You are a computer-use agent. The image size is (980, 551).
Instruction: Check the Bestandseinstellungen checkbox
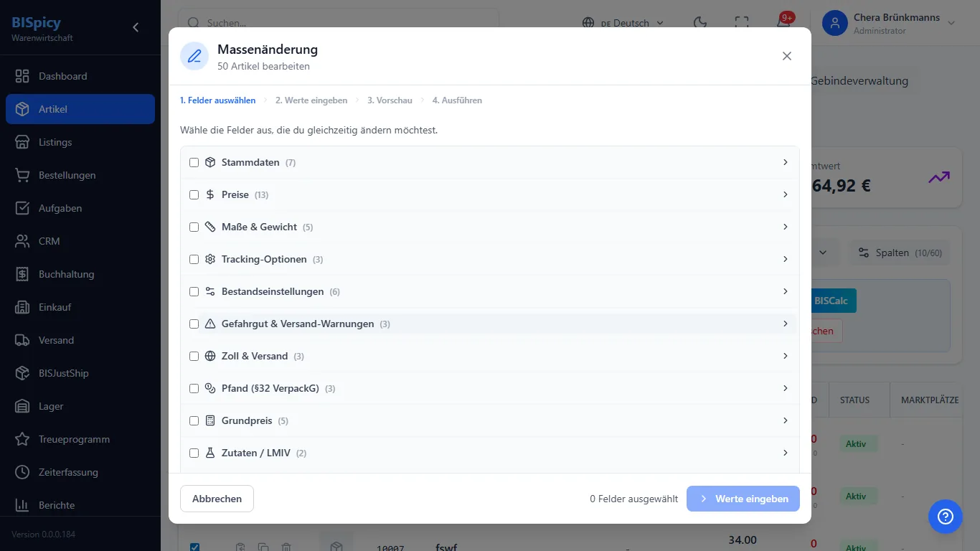click(194, 292)
